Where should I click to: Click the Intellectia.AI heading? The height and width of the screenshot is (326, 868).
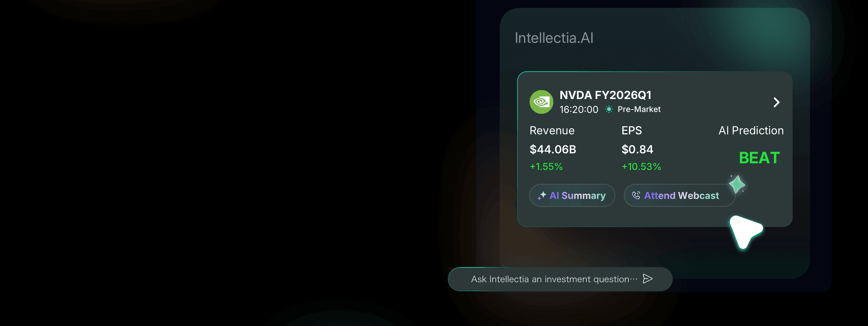(x=554, y=38)
